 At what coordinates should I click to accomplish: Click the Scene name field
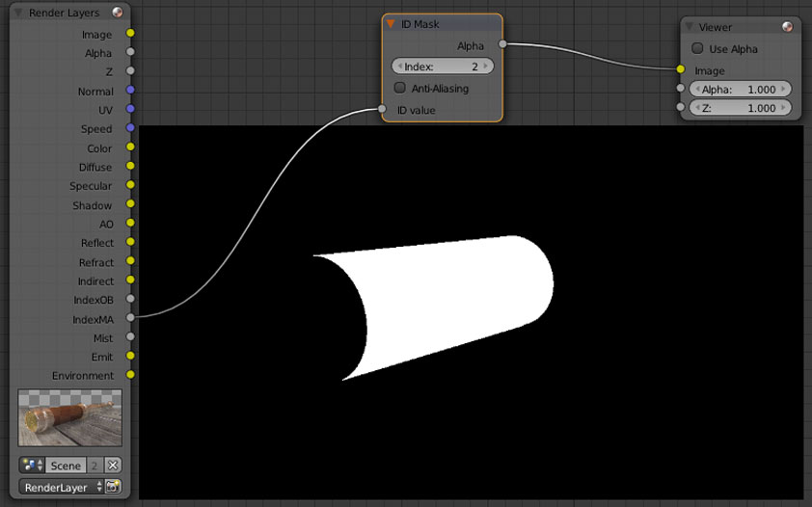[x=66, y=465]
